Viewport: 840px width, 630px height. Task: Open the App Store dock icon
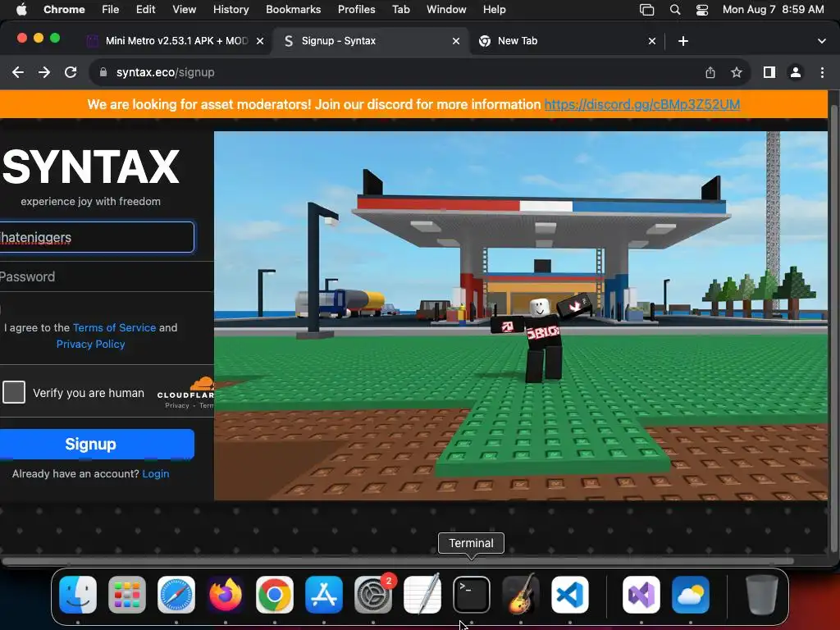(324, 595)
